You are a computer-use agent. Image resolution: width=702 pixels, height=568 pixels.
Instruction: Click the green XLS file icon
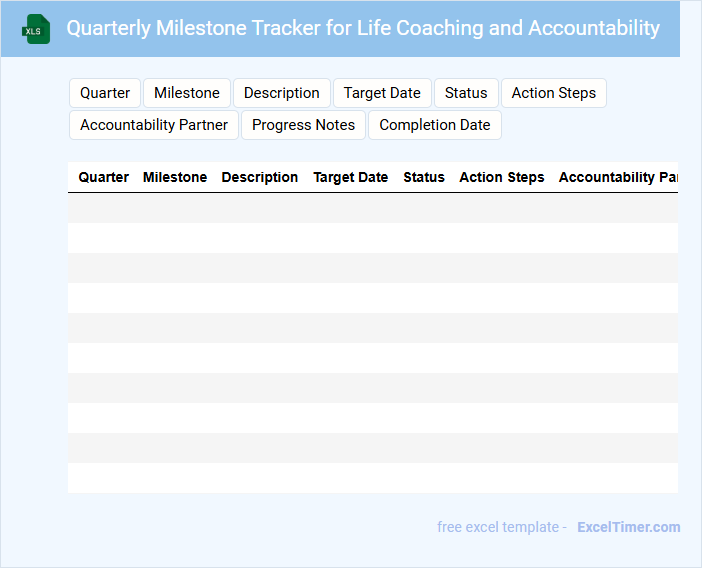pyautogui.click(x=36, y=29)
